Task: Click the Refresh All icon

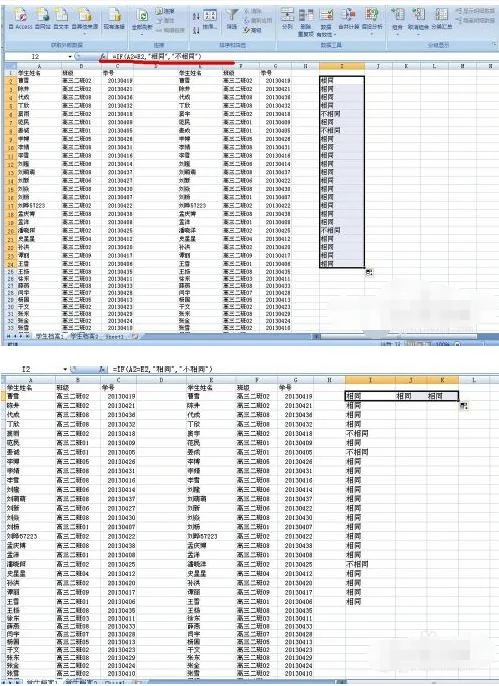Action: tap(142, 20)
